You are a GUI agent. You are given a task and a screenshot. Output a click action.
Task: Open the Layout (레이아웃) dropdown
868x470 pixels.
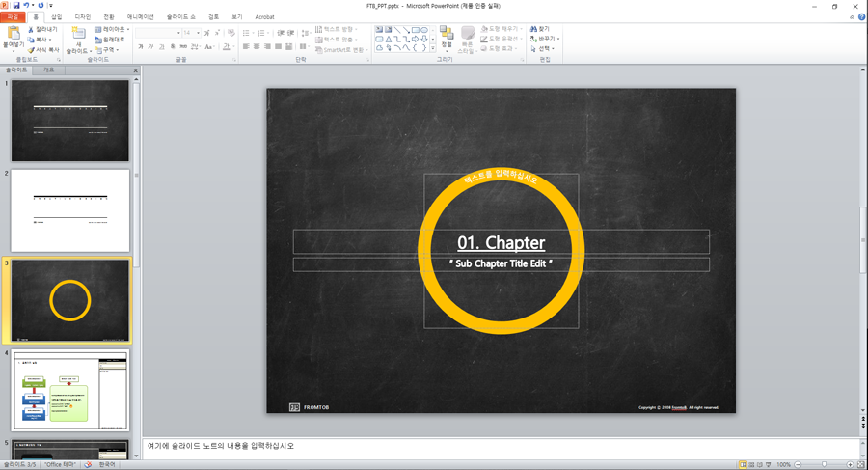coord(114,29)
